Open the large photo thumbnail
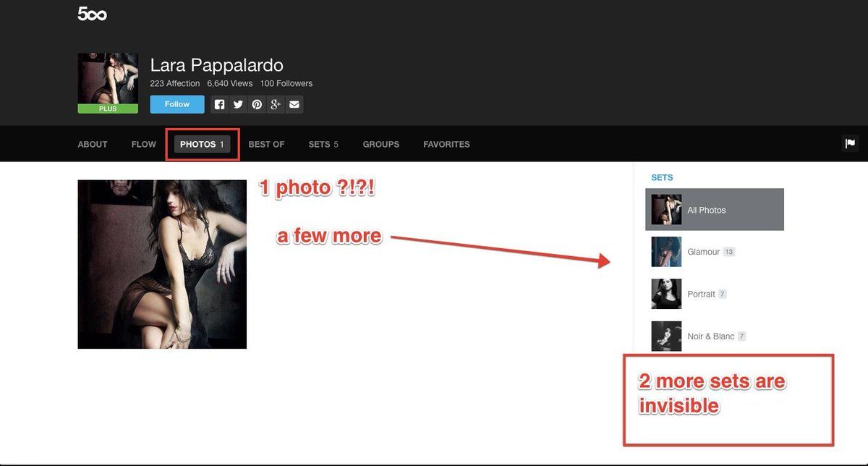This screenshot has width=868, height=466. [x=162, y=264]
